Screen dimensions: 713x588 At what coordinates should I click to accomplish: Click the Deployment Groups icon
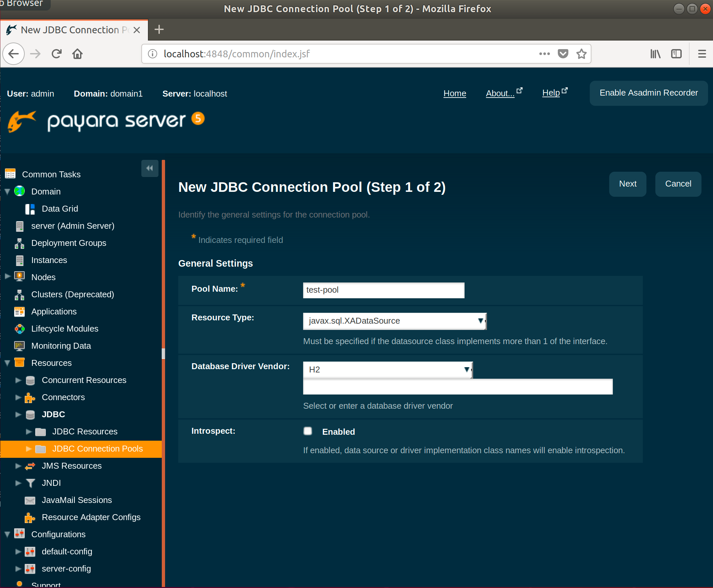(20, 243)
